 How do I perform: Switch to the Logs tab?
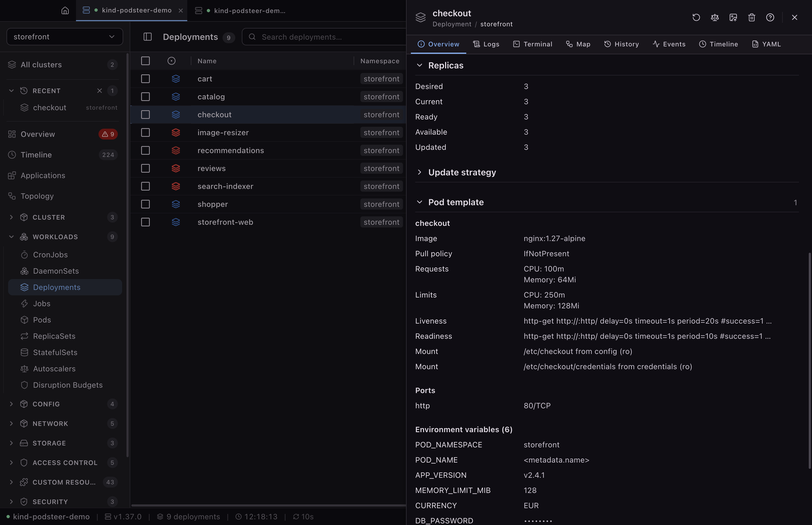coord(486,44)
